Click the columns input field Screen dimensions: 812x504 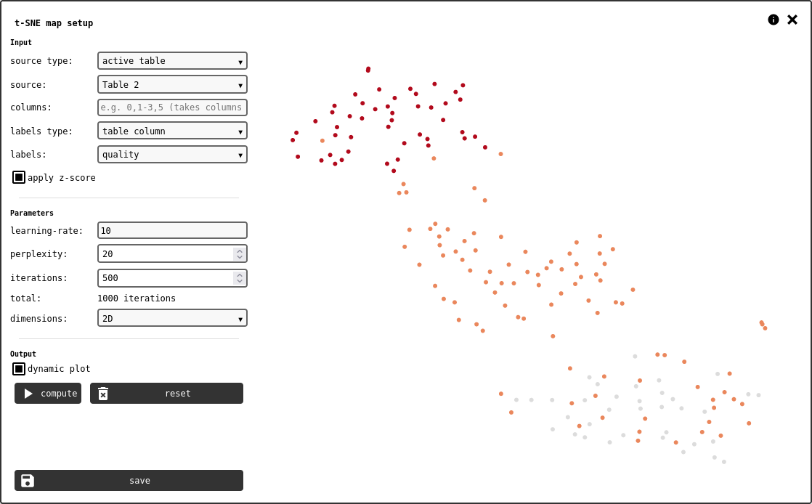(172, 107)
